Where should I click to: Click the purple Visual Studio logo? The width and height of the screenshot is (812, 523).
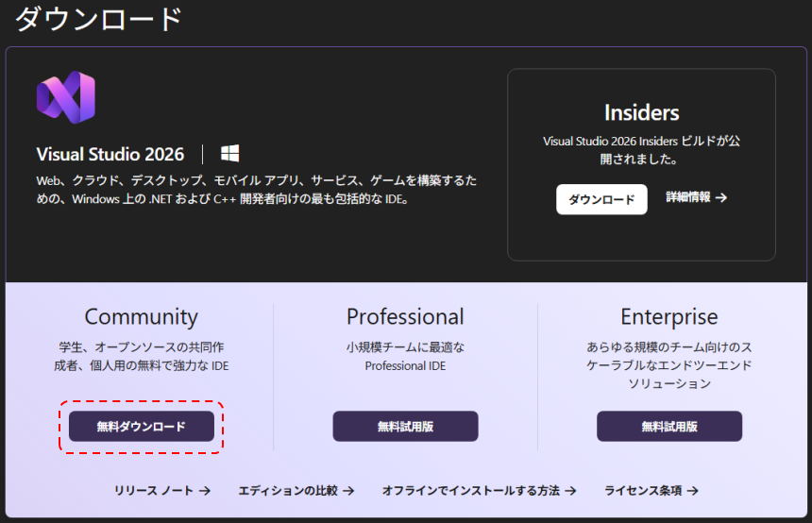pos(65,98)
